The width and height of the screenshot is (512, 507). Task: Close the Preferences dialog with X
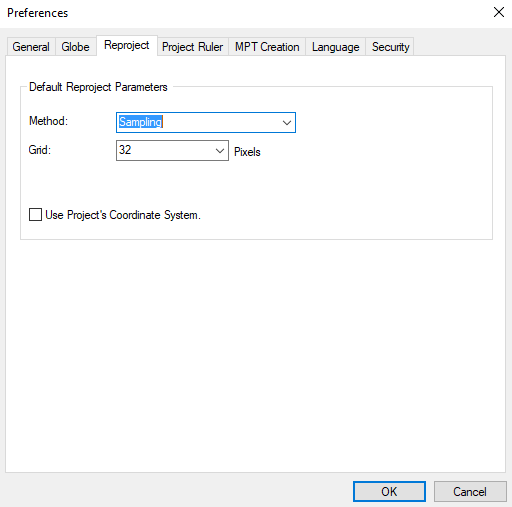pos(499,12)
